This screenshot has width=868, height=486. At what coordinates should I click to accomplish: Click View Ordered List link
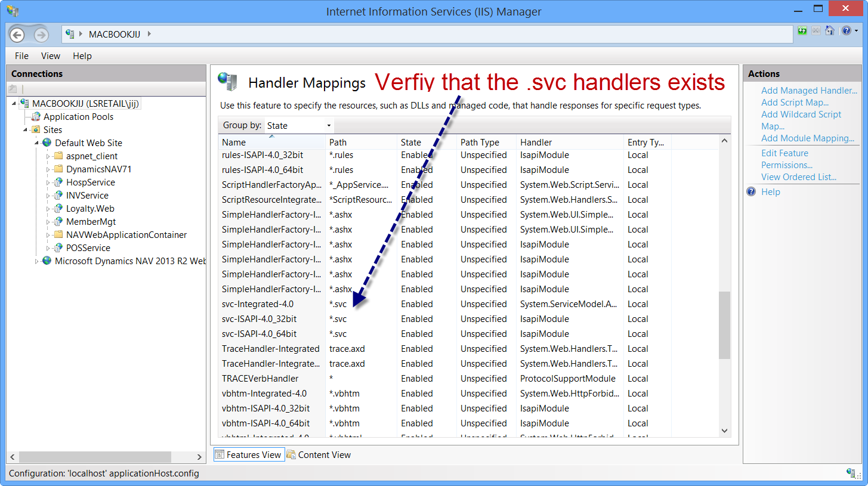(799, 177)
